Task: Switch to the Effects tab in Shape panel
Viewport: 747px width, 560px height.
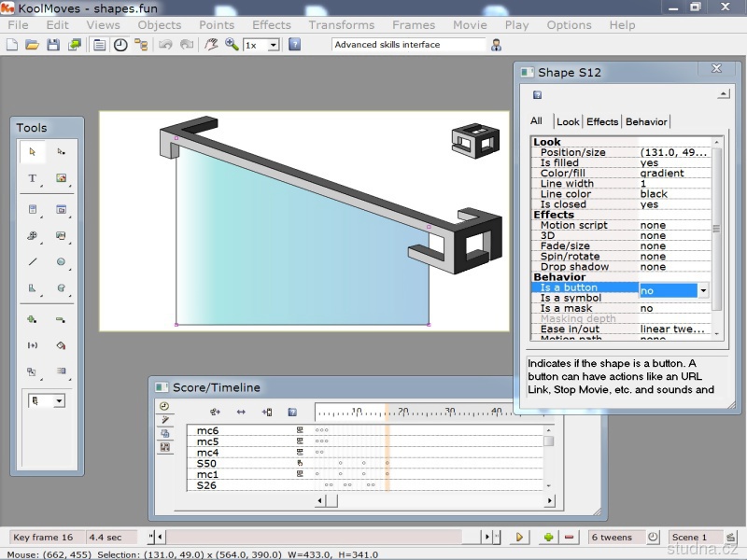Action: tap(602, 121)
